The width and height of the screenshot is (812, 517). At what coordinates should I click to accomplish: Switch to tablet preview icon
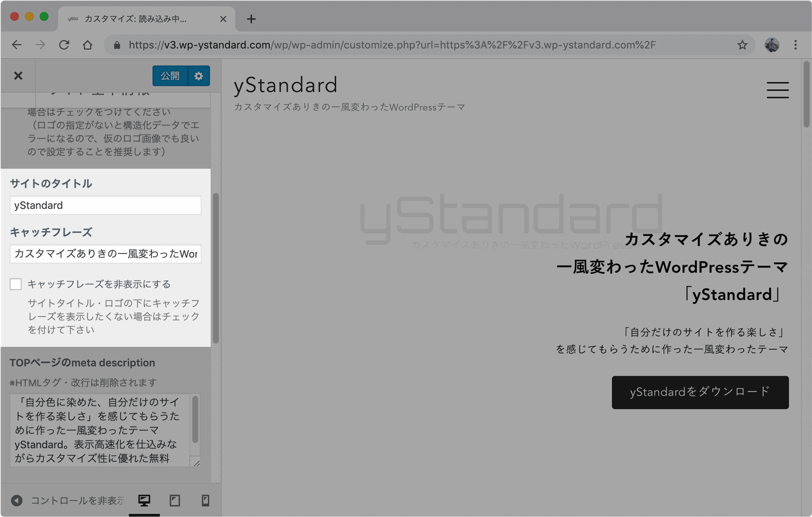point(175,501)
